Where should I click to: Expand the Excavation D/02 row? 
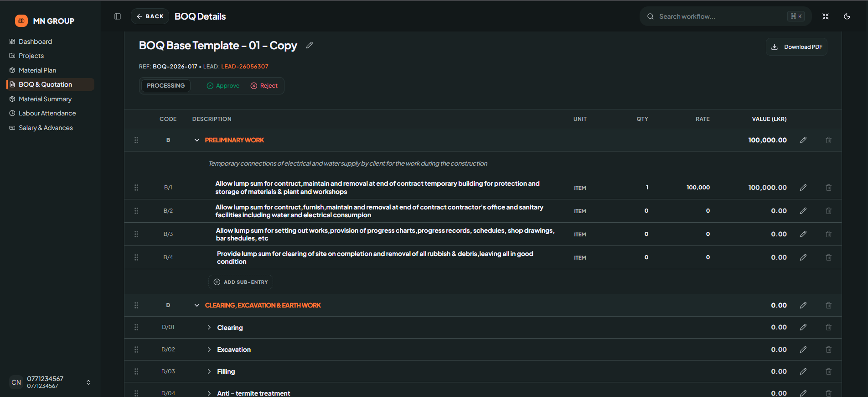pyautogui.click(x=209, y=350)
